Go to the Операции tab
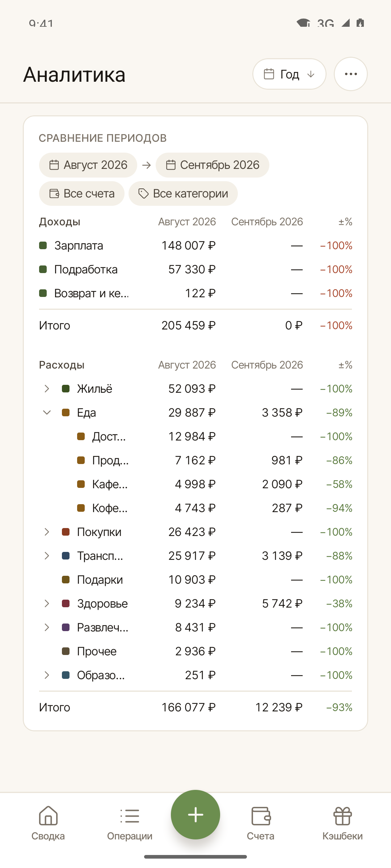Image resolution: width=391 pixels, height=868 pixels. [130, 823]
